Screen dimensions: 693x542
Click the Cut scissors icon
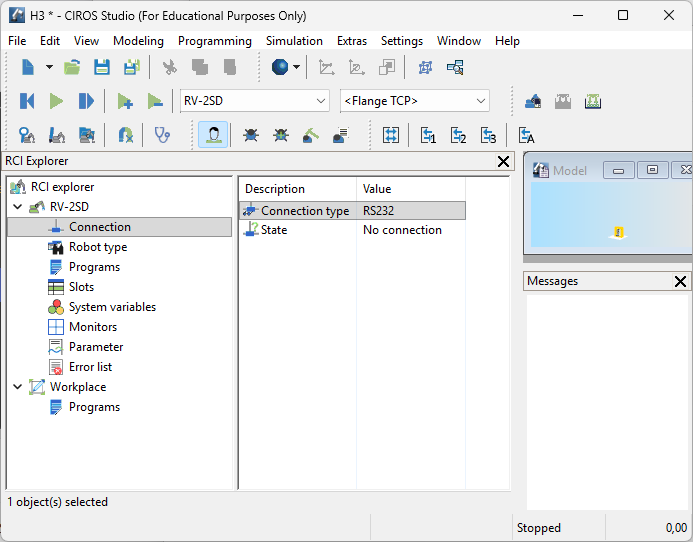(x=170, y=67)
